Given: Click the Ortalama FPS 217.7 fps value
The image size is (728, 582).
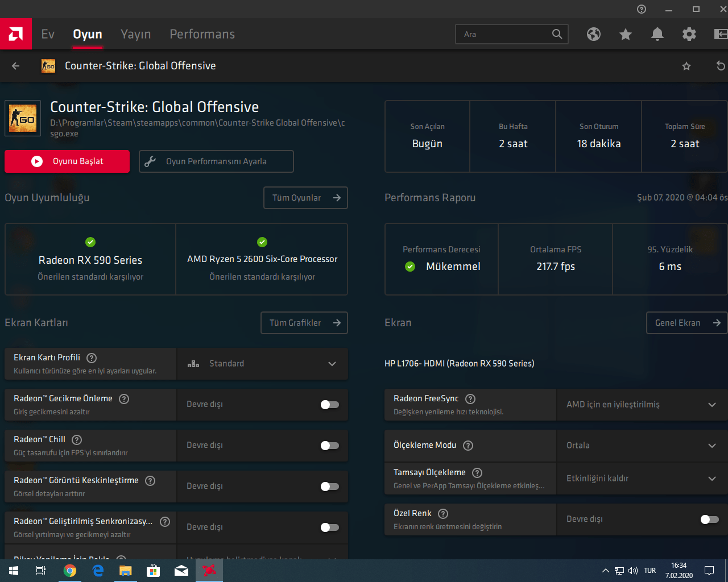Looking at the screenshot, I should [x=556, y=267].
